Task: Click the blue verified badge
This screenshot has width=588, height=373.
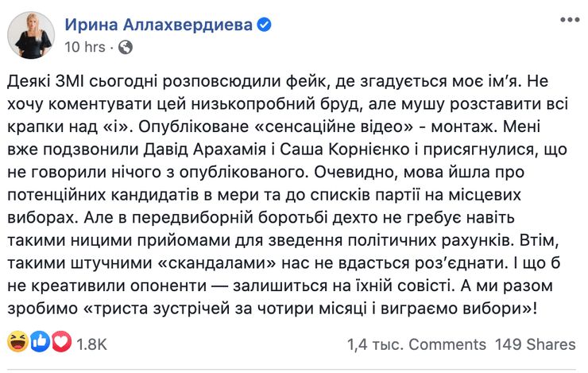Action: pos(265,25)
